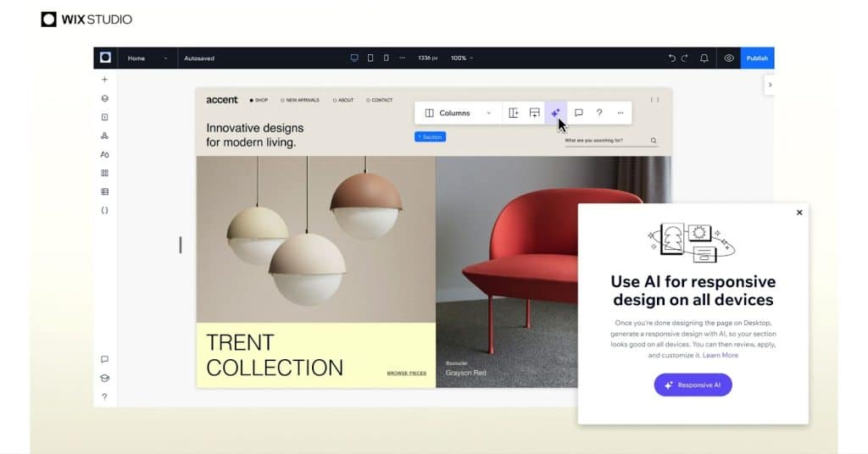Image resolution: width=868 pixels, height=454 pixels.
Task: Open the 100% zoom dropdown
Action: coord(462,58)
